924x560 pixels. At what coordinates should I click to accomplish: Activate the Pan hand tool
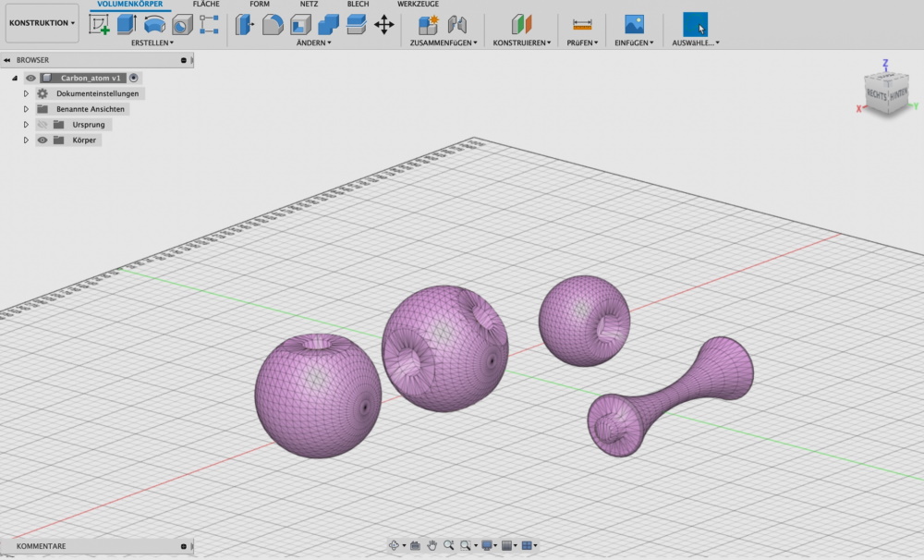(432, 546)
